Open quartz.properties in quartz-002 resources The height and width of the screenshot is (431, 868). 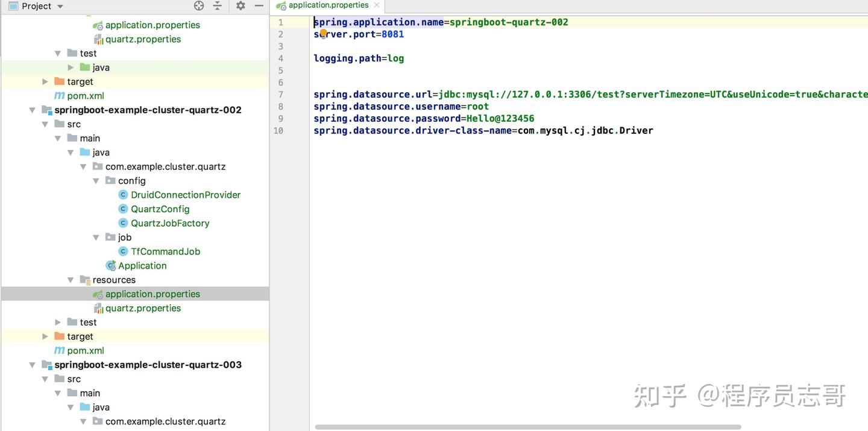click(x=143, y=308)
